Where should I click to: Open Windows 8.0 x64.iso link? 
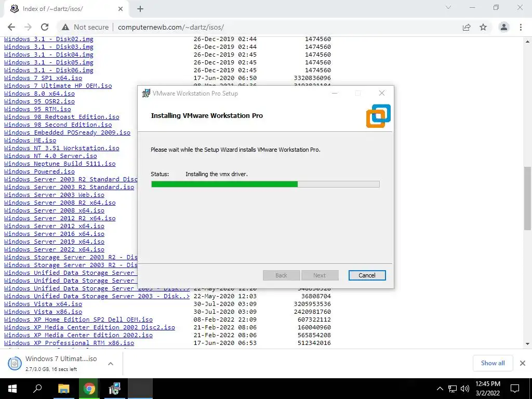tap(39, 94)
